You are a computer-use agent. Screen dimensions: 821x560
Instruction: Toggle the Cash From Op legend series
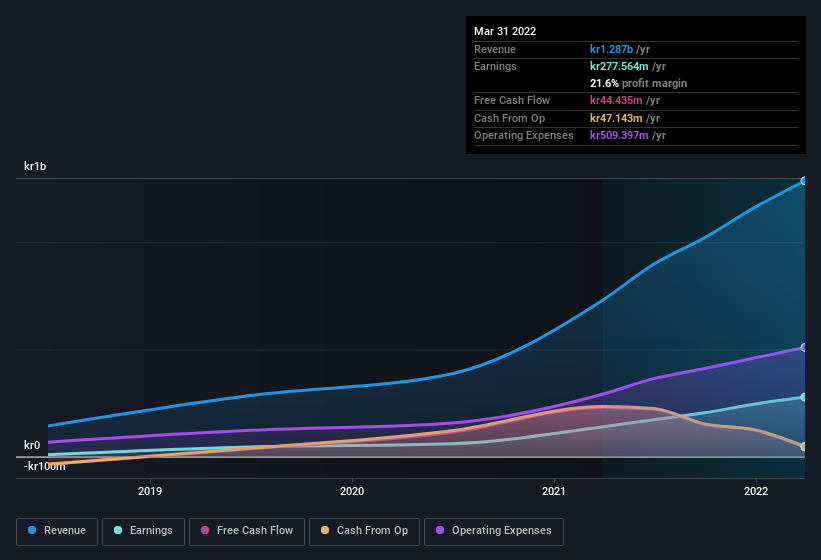tap(364, 531)
